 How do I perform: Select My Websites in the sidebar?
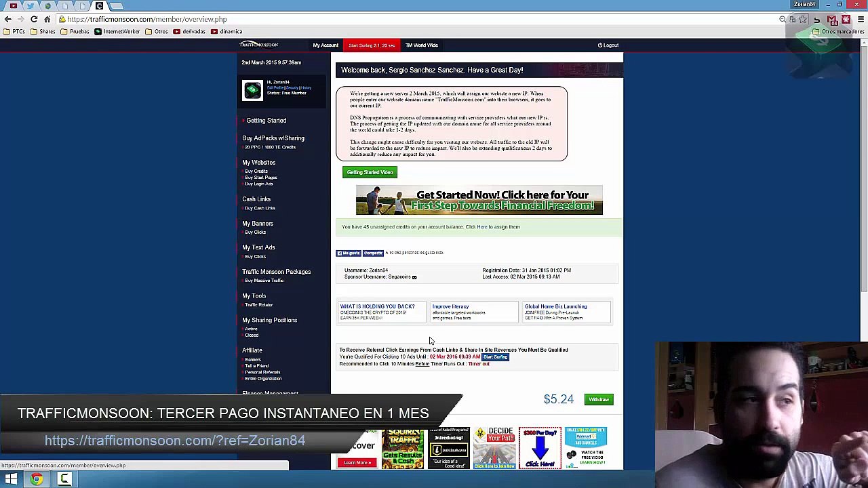(259, 163)
